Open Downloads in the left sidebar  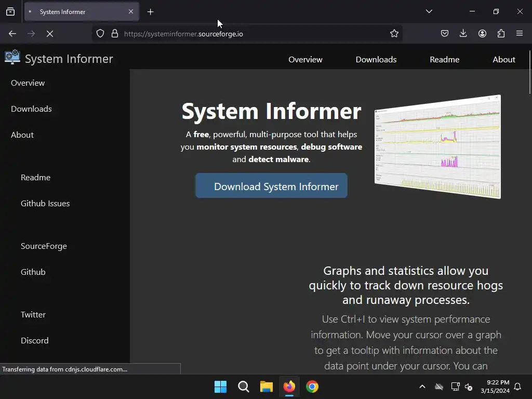click(31, 109)
